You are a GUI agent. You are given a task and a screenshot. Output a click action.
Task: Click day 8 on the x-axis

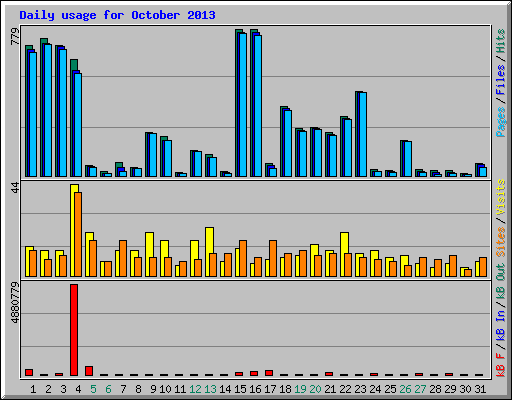point(138,389)
